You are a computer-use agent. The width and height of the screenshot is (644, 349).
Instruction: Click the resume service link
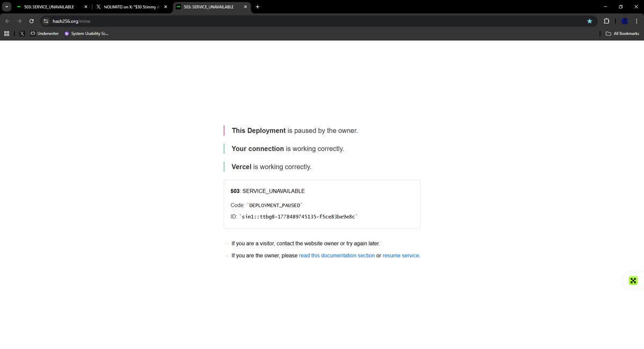[x=401, y=256]
